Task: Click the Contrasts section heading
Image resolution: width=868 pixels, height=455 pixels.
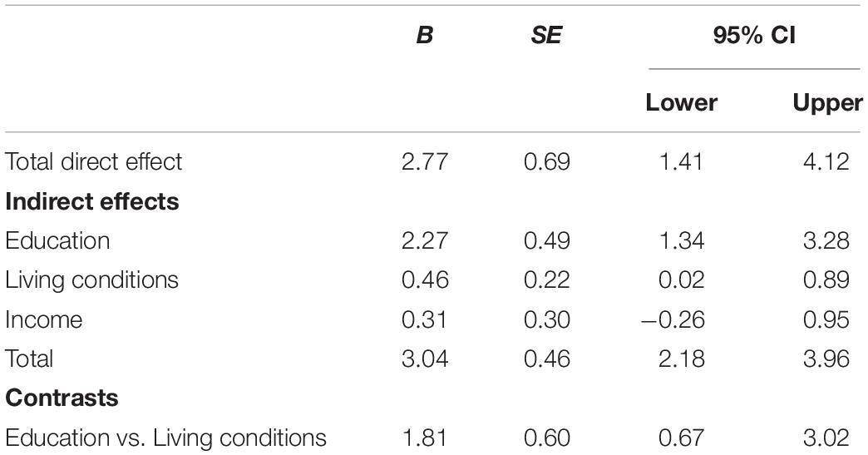Action: (x=62, y=398)
